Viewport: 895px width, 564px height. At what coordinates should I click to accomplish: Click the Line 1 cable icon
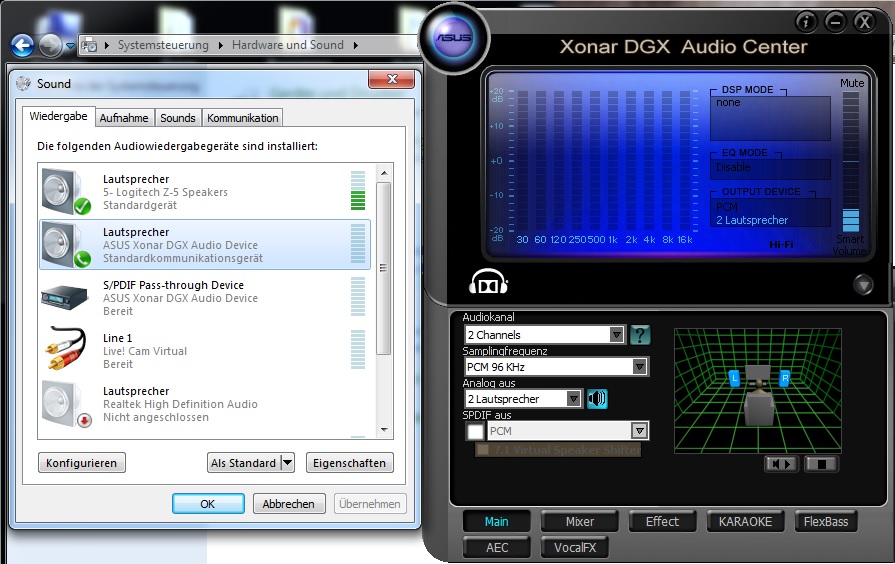66,349
